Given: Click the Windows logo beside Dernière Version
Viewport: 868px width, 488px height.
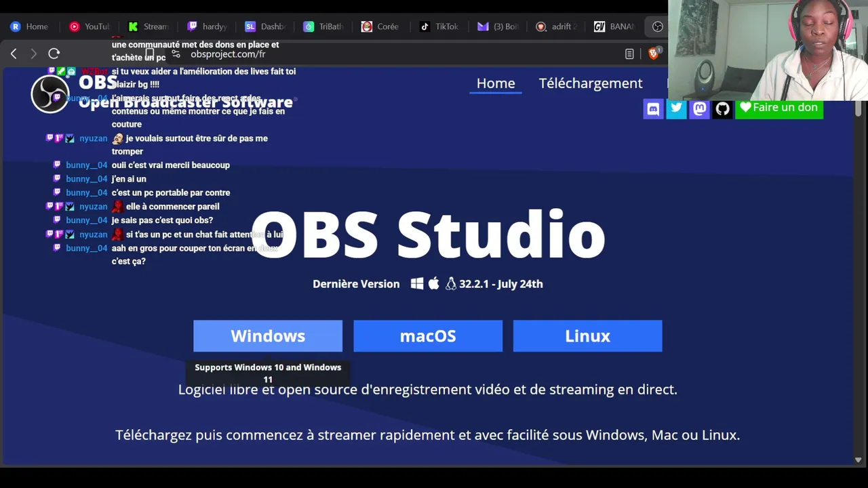Looking at the screenshot, I should coord(417,284).
